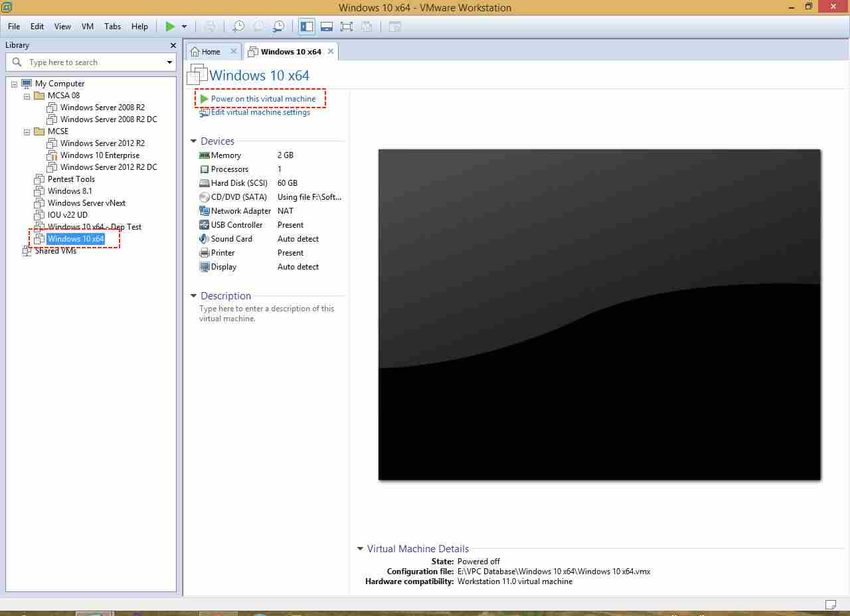Open Hard Disk (SCSI) settings
Viewport: 850px width, 616px height.
pyautogui.click(x=239, y=183)
